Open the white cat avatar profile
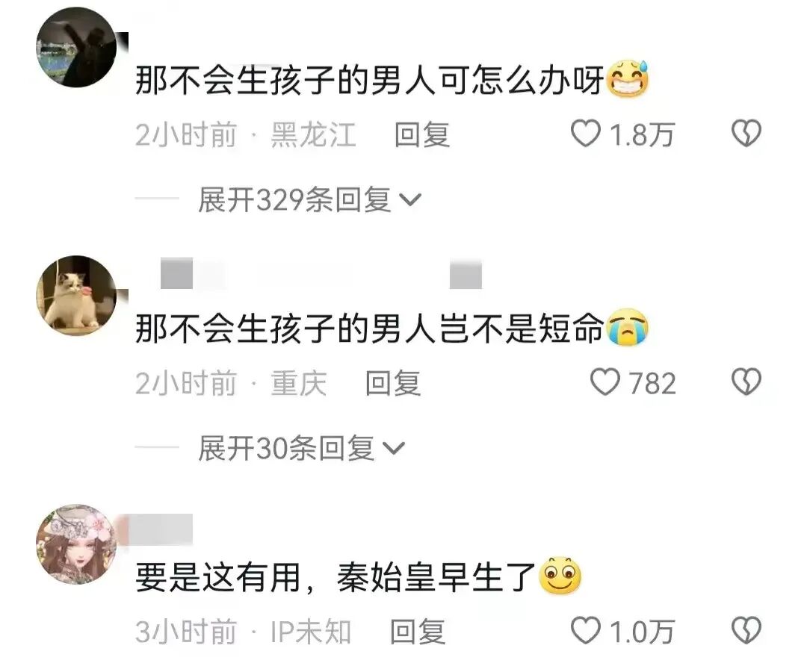The height and width of the screenshot is (672, 807). (77, 296)
